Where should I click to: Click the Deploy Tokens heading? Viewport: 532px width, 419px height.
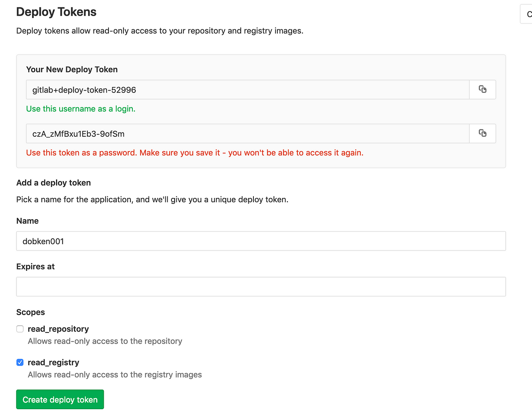(56, 12)
